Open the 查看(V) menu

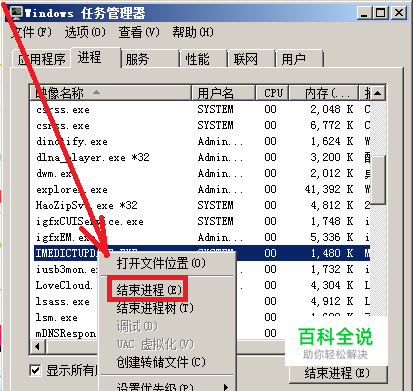click(x=139, y=32)
